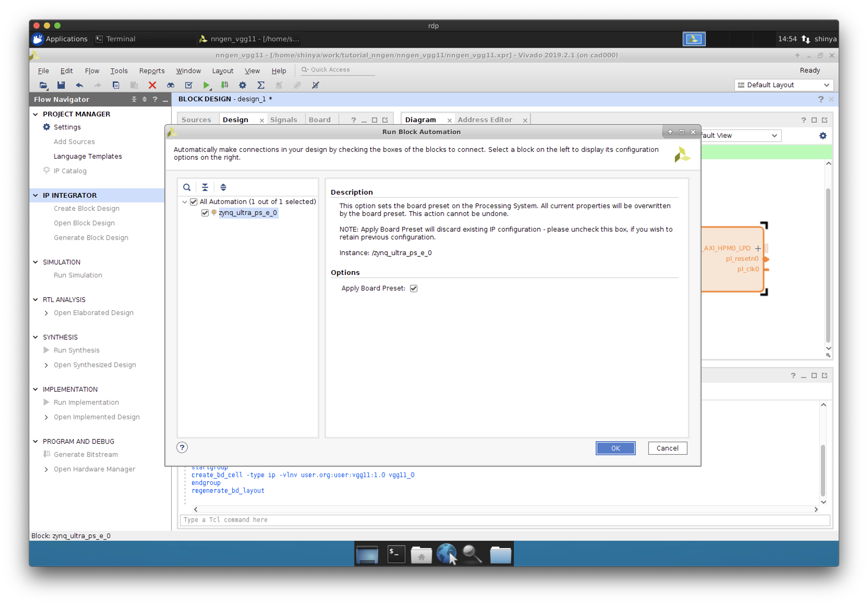This screenshot has width=868, height=605.
Task: Uncheck the Apply Board Preset checkbox
Action: point(414,288)
